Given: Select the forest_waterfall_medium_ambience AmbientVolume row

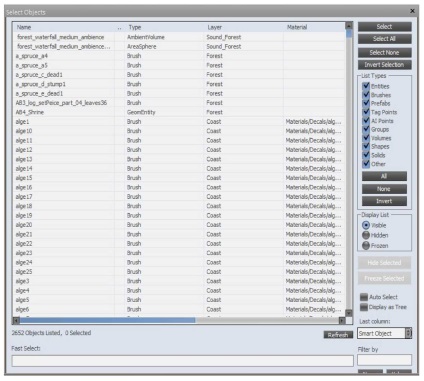Looking at the screenshot, I should pos(179,37).
